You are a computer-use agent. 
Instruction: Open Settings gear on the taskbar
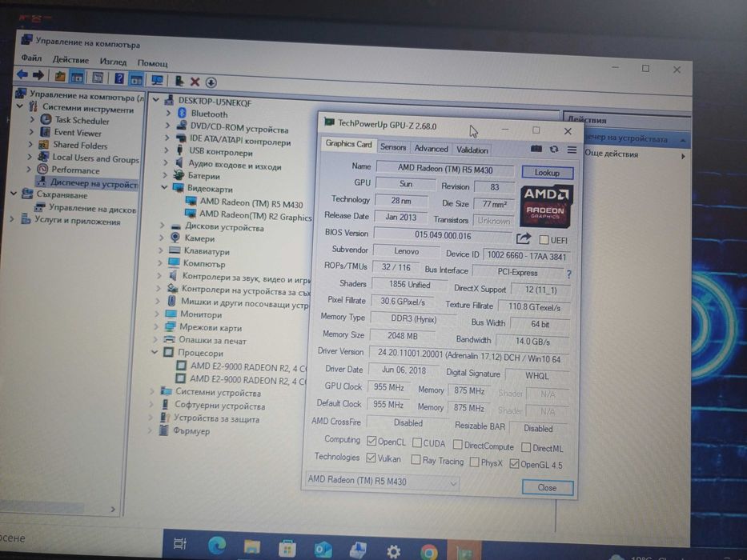click(393, 551)
